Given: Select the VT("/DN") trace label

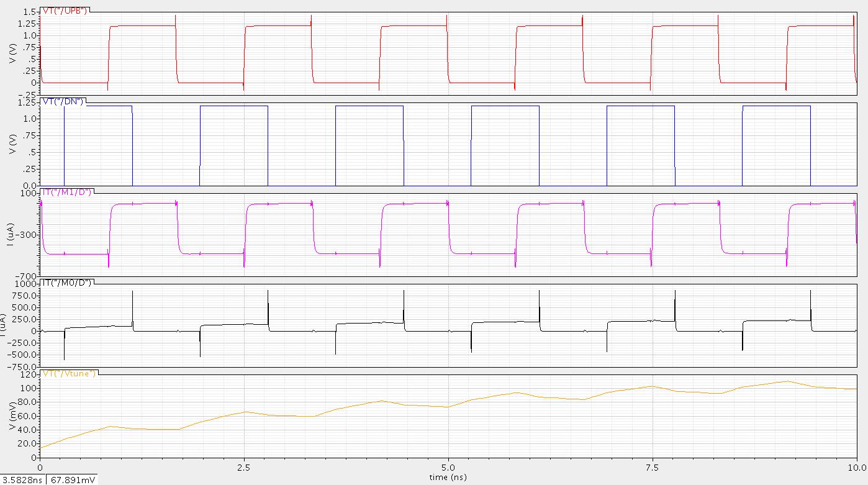Looking at the screenshot, I should point(63,102).
